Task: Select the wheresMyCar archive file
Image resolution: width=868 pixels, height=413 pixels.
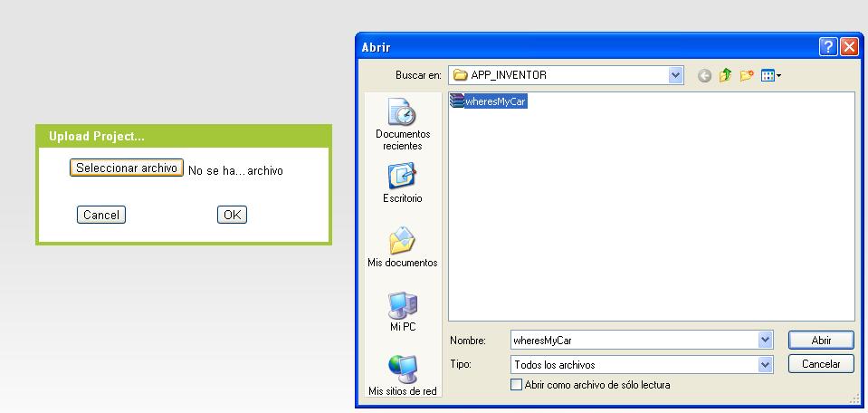Action: (488, 101)
